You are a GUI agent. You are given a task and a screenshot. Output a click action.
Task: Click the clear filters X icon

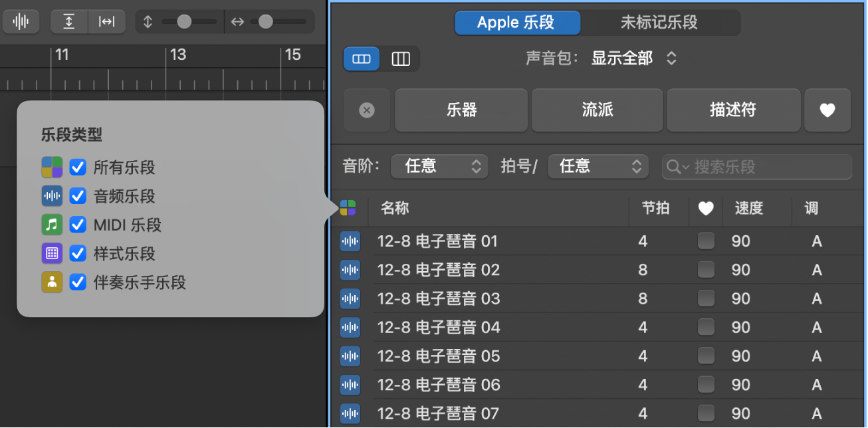(366, 110)
